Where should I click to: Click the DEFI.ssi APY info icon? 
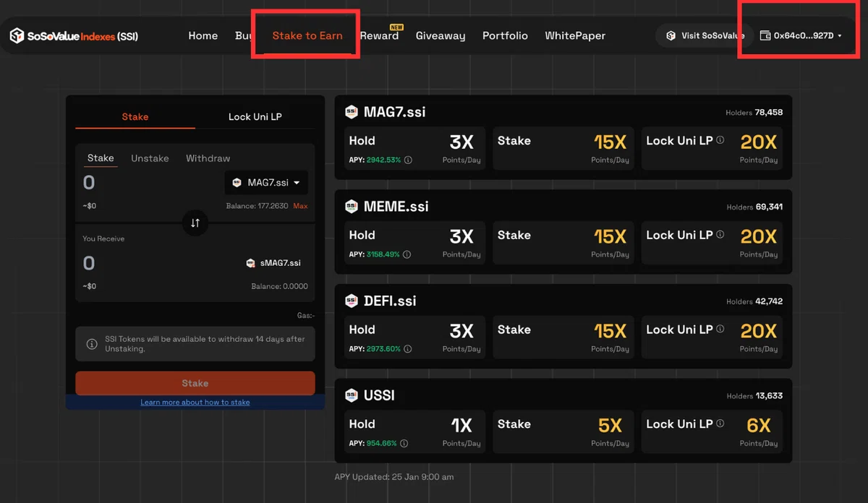coord(408,349)
